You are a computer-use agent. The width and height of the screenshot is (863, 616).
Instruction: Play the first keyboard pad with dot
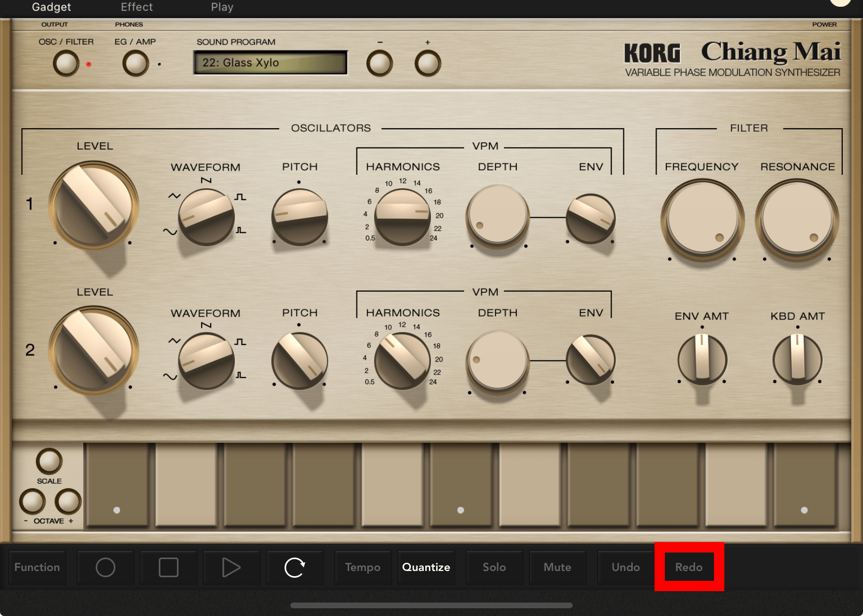[117, 485]
